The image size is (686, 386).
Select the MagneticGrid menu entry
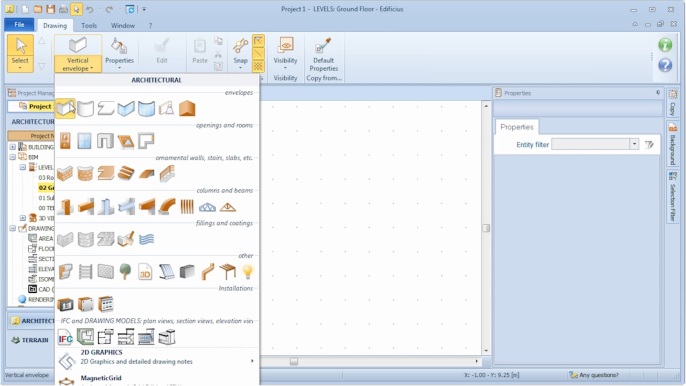[x=158, y=379]
